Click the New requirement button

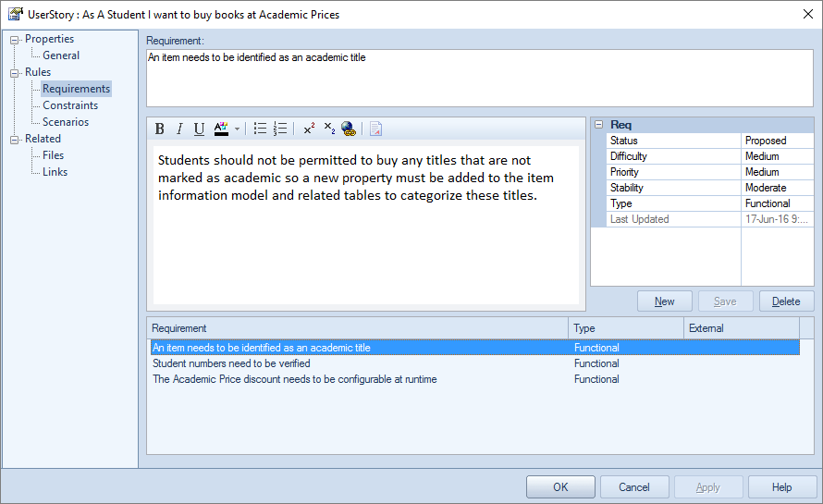pyautogui.click(x=664, y=301)
